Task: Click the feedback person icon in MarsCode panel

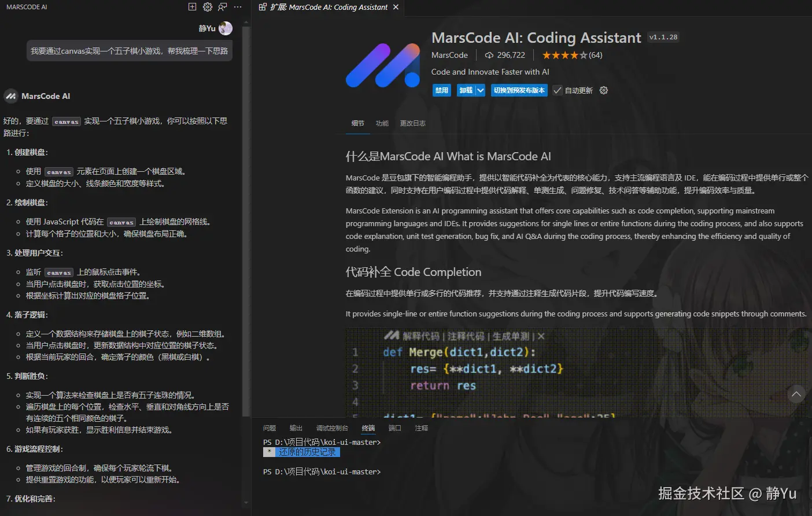Action: [223, 7]
